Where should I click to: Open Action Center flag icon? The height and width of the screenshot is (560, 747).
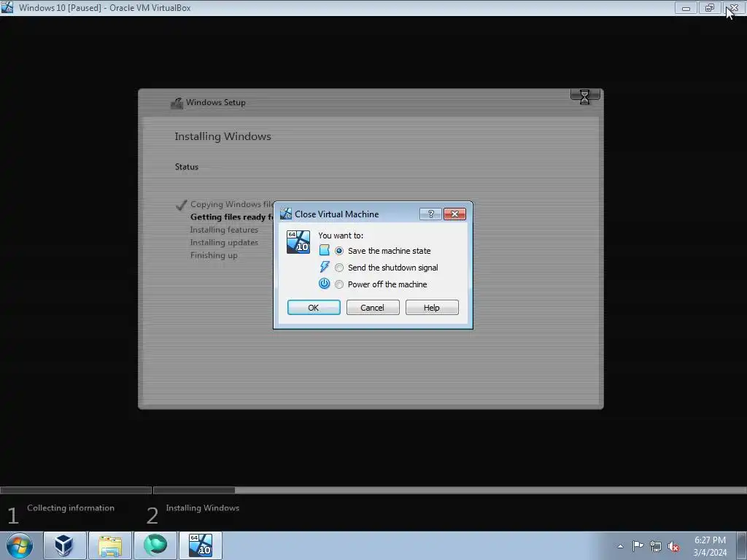click(638, 545)
